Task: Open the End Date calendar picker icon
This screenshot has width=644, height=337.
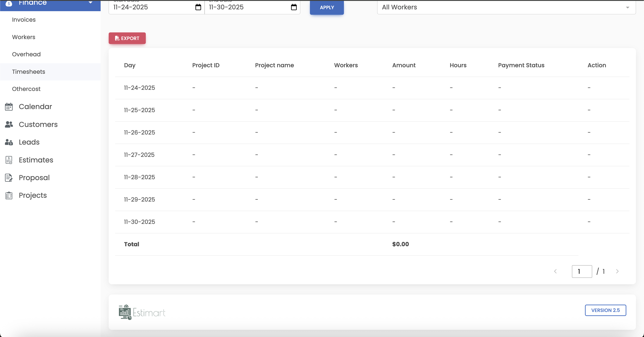Action: coord(293,7)
